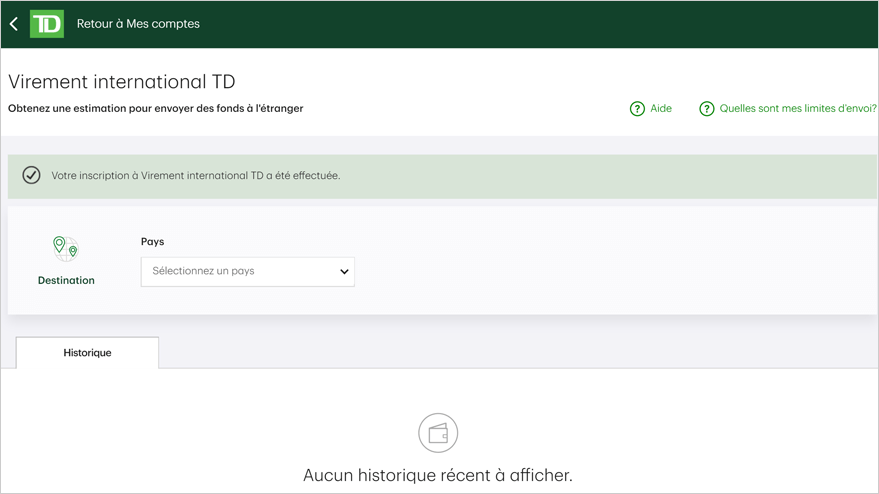Go back via Retour à Mes comptes
This screenshot has height=494, width=879.
138,24
